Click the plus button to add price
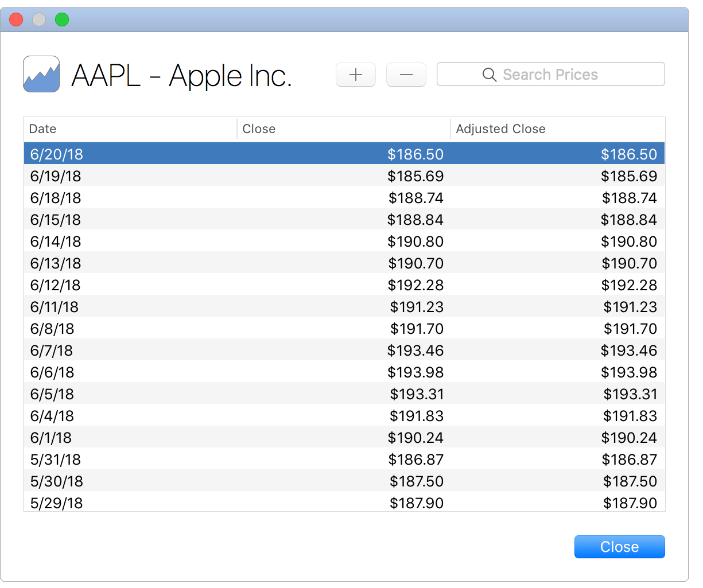 click(x=355, y=75)
